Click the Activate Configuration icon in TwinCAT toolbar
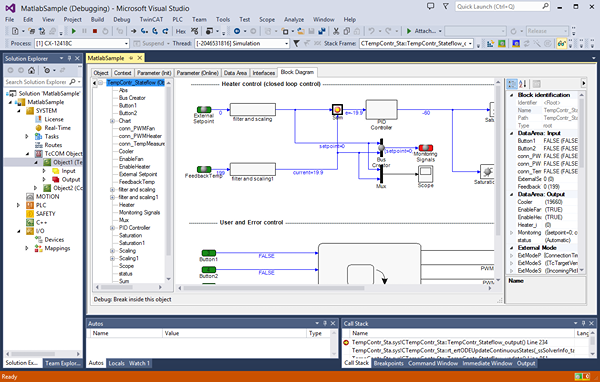Image resolution: width=600 pixels, height=382 pixels. pos(491,44)
